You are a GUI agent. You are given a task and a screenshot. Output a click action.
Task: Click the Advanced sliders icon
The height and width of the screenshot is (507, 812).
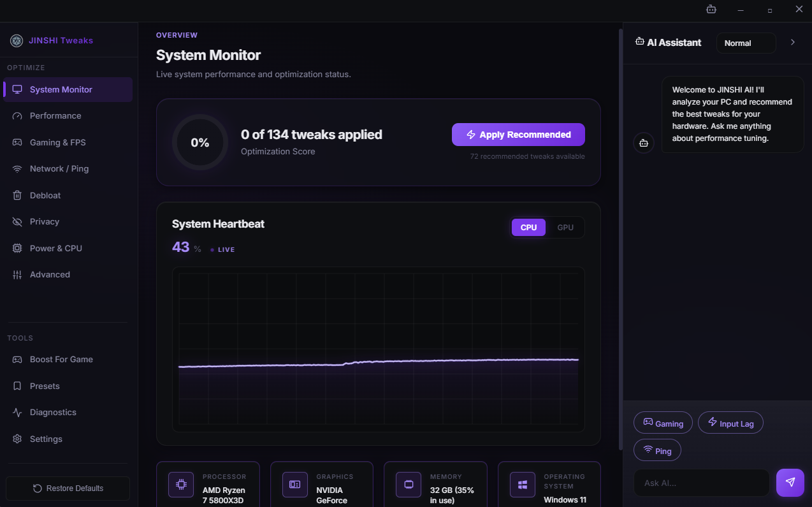(17, 275)
